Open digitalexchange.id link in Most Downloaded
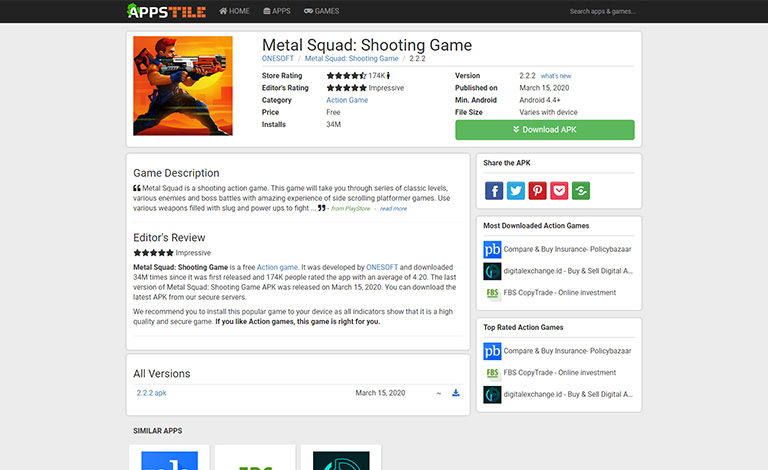 coord(568,271)
